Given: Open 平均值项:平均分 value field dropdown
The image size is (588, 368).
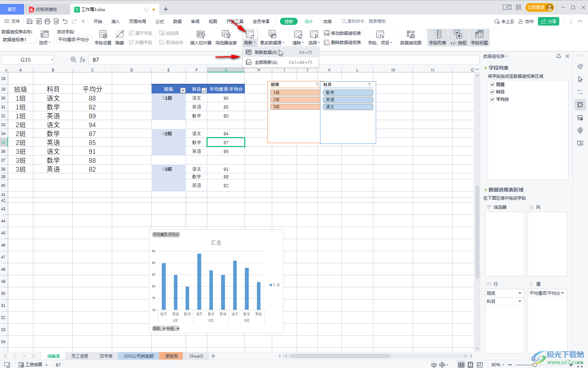Looking at the screenshot, I should coord(562,293).
